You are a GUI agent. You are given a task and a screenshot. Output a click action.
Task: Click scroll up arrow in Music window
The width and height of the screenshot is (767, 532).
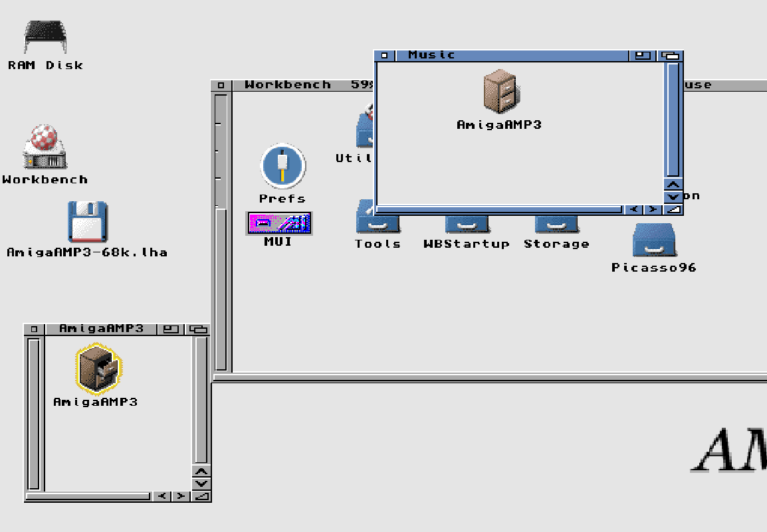point(673,185)
